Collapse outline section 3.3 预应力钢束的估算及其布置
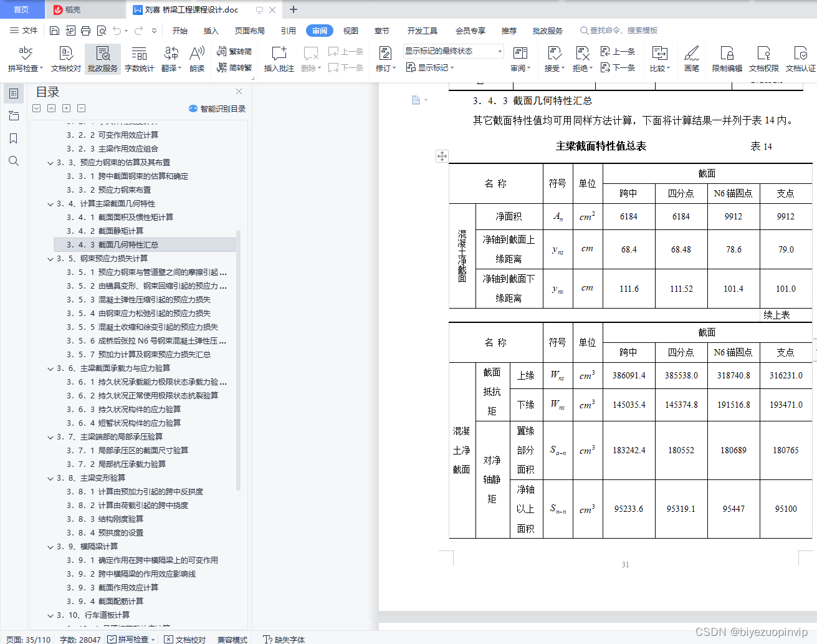 [50, 163]
